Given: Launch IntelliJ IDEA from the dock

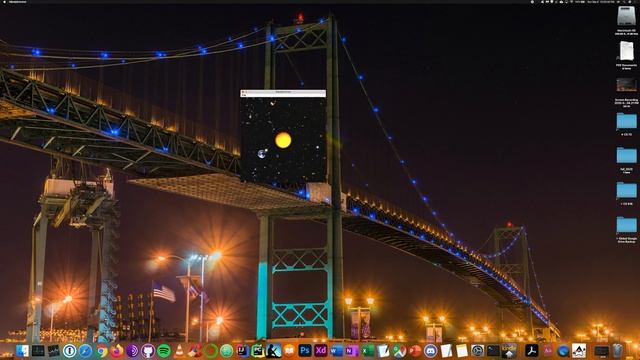Looking at the screenshot, I should pyautogui.click(x=242, y=351).
